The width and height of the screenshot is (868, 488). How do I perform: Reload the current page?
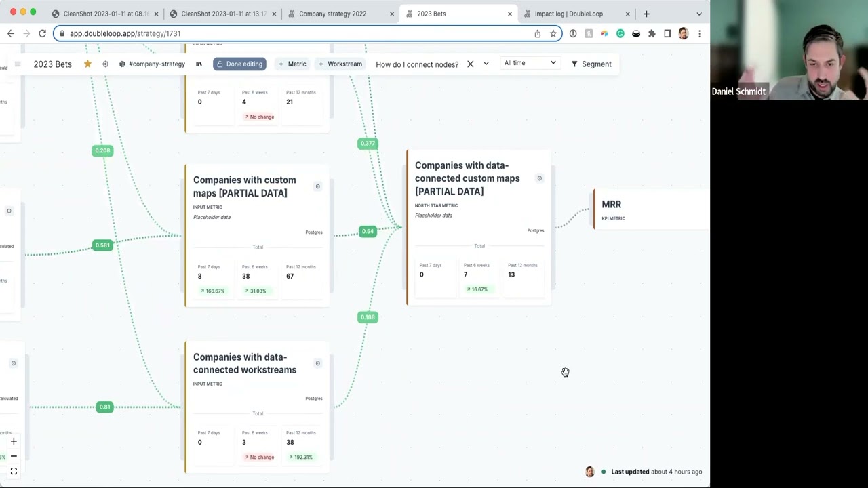42,33
